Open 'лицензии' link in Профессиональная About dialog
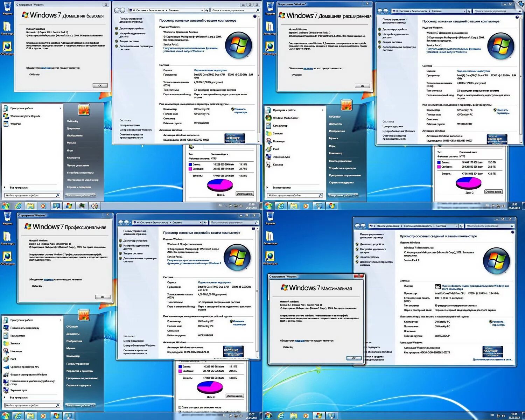This screenshot has width=525, height=420. pyautogui.click(x=49, y=280)
